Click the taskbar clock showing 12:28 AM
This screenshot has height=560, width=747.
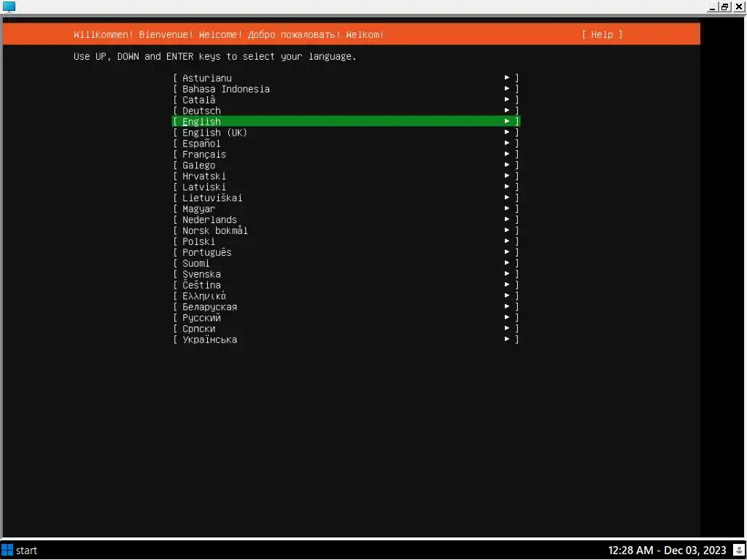point(667,551)
